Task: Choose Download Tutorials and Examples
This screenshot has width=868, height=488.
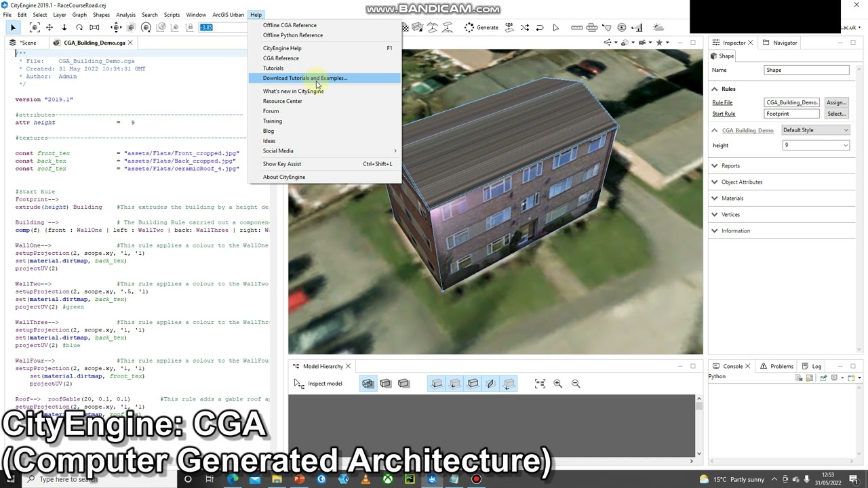Action: pos(324,78)
